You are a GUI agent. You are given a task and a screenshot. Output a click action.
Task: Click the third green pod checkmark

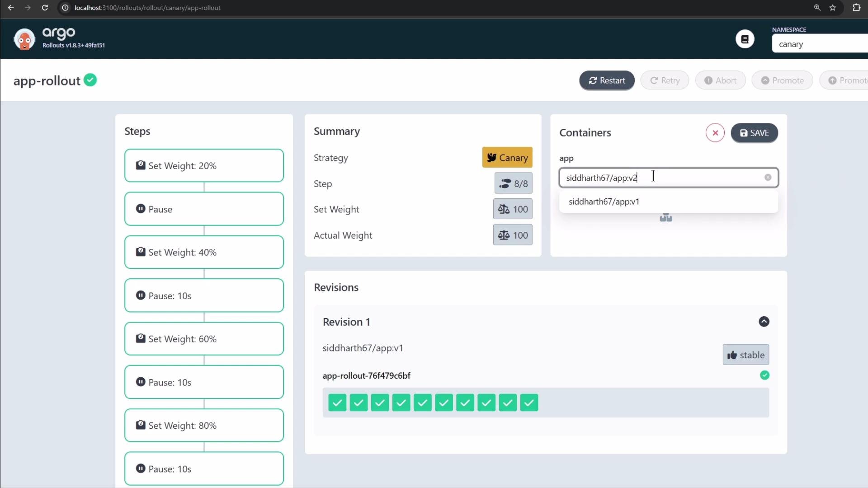pos(380,403)
